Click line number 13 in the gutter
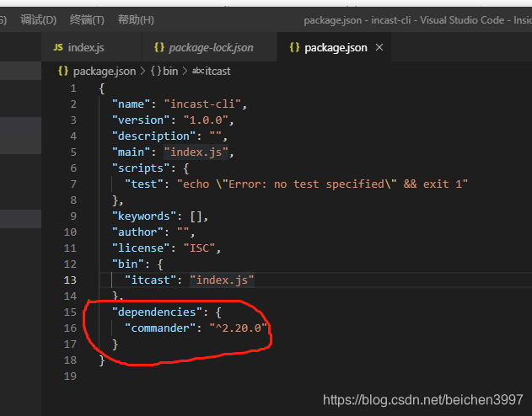This screenshot has width=532, height=416. (70, 280)
